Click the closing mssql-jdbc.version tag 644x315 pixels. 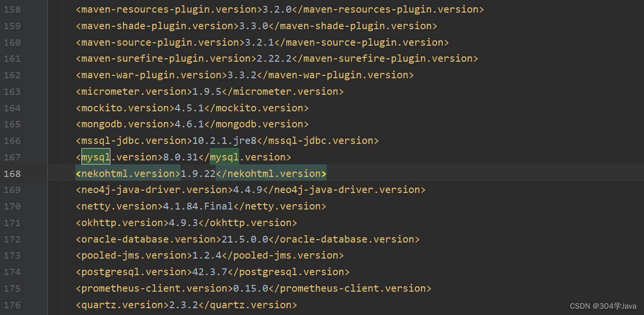click(318, 140)
